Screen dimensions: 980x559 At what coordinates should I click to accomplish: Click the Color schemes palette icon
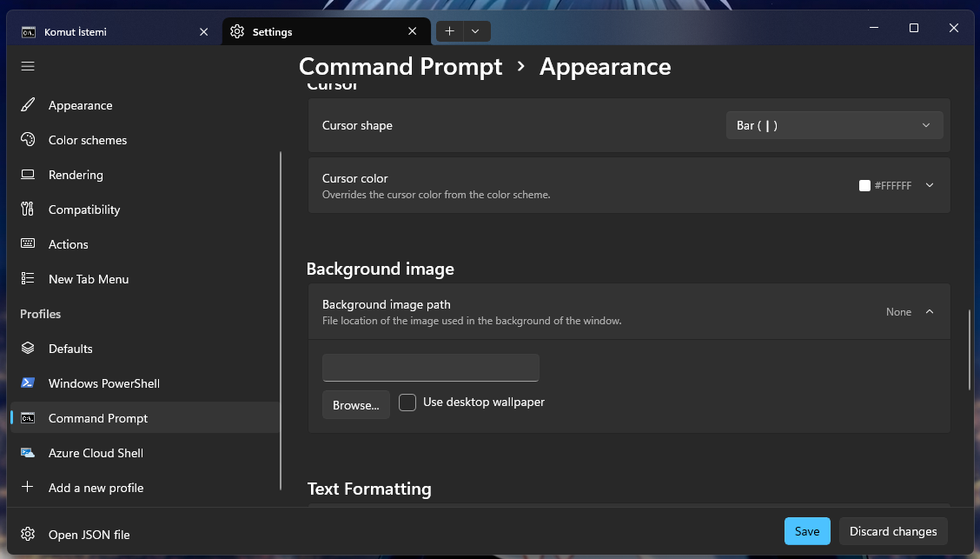pyautogui.click(x=28, y=139)
